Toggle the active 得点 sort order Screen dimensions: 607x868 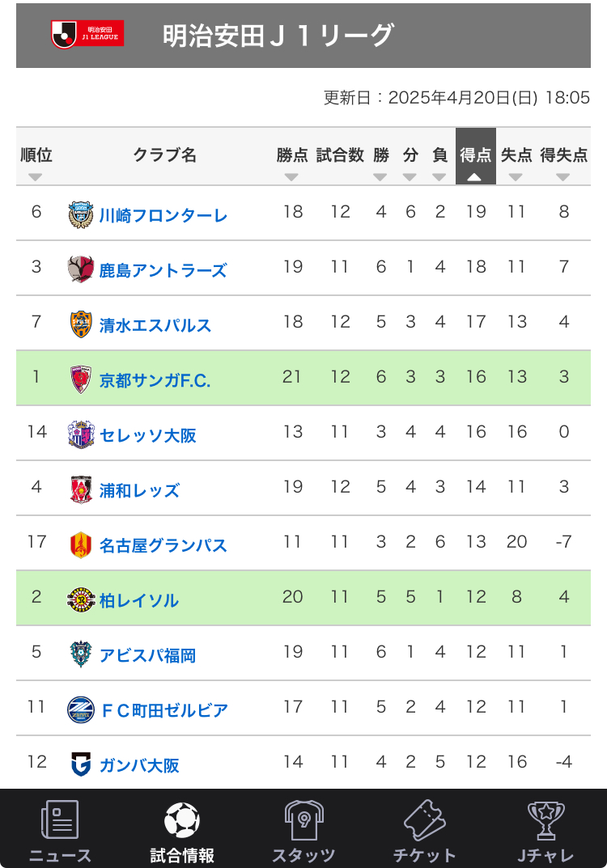475,157
